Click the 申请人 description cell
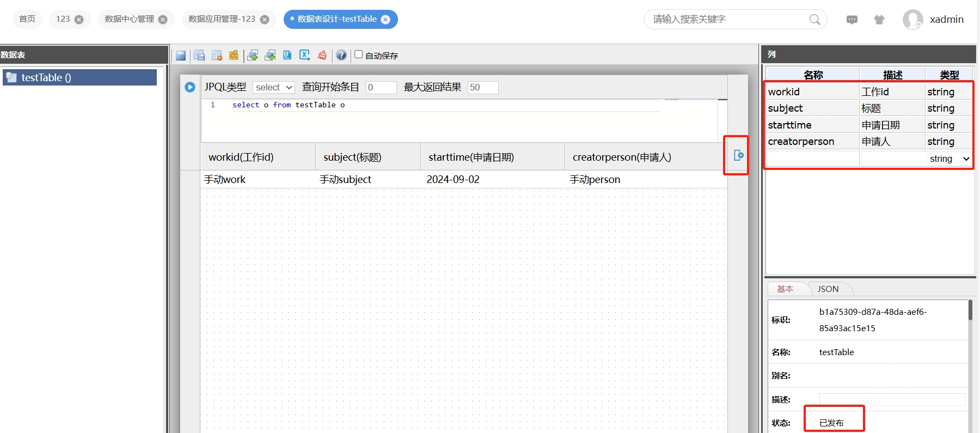The image size is (980, 433). tap(892, 142)
